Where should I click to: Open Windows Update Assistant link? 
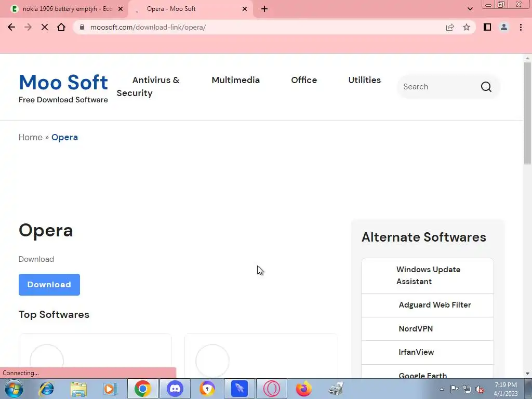428,275
